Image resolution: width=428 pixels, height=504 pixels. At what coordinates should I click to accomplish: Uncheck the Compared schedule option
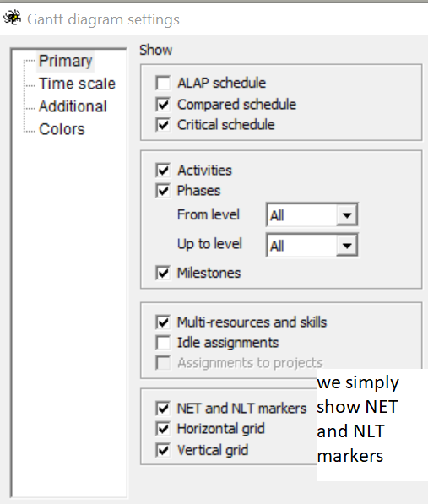pos(163,104)
